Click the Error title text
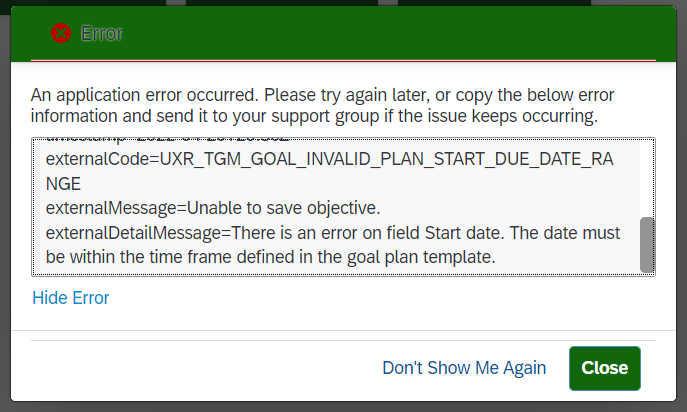The height and width of the screenshot is (412, 687). coord(102,33)
